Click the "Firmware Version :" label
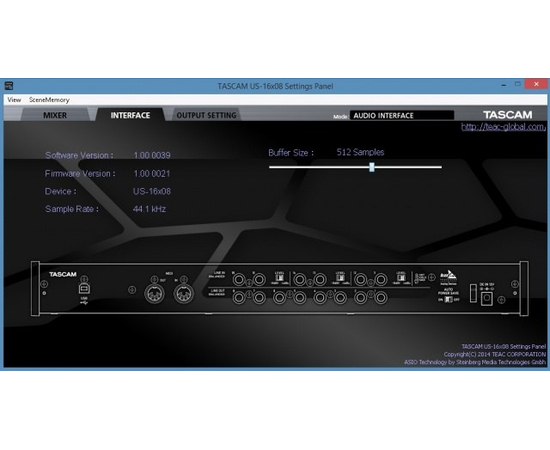 (80, 174)
